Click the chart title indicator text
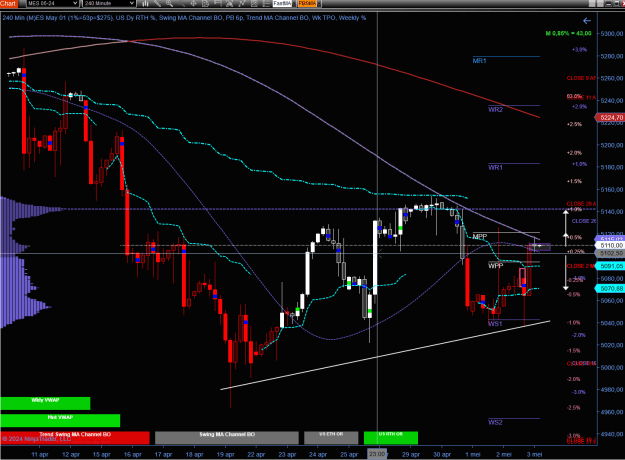Viewport: 625px width, 460px height. (184, 18)
